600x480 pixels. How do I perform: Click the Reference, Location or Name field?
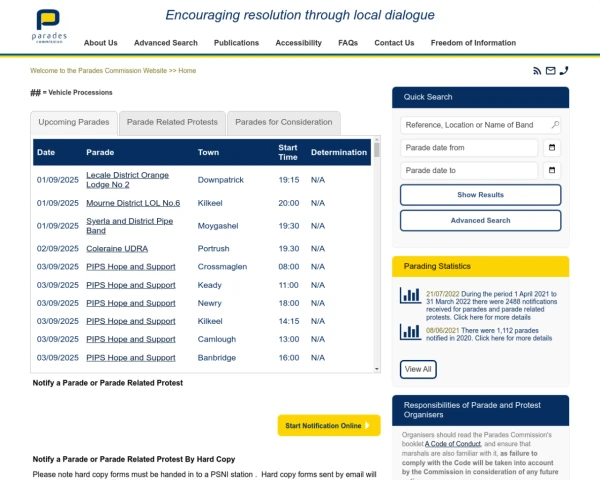pos(481,125)
